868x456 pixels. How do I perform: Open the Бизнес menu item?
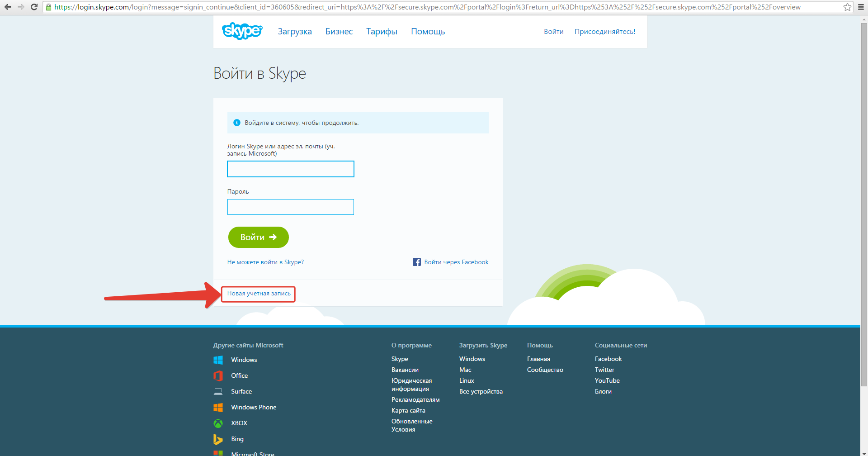[x=339, y=31]
